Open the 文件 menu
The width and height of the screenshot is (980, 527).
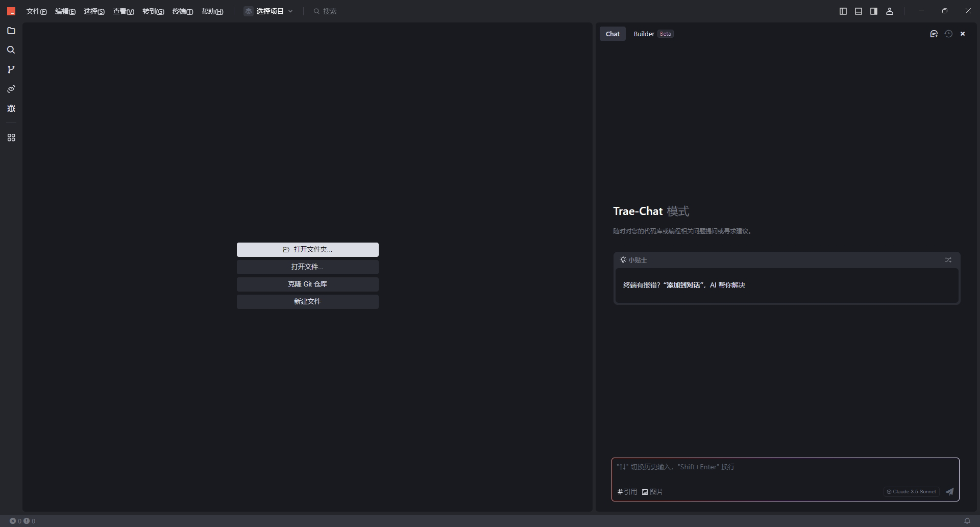(36, 11)
